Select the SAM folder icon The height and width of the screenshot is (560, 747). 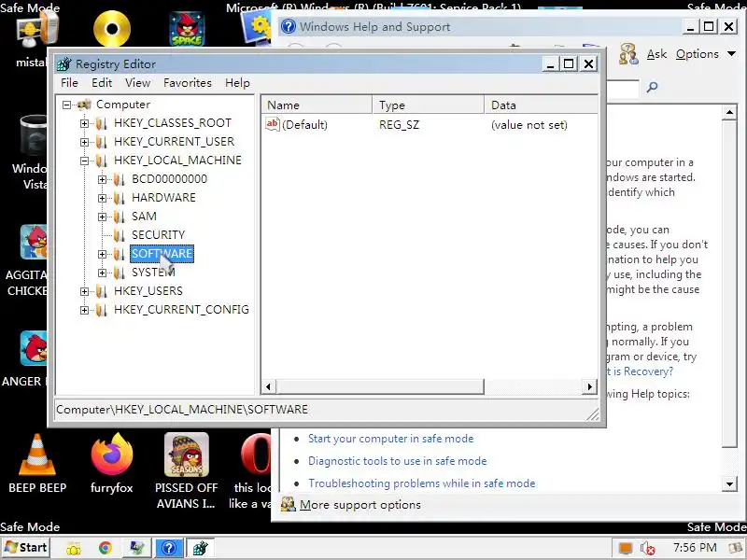[120, 217]
